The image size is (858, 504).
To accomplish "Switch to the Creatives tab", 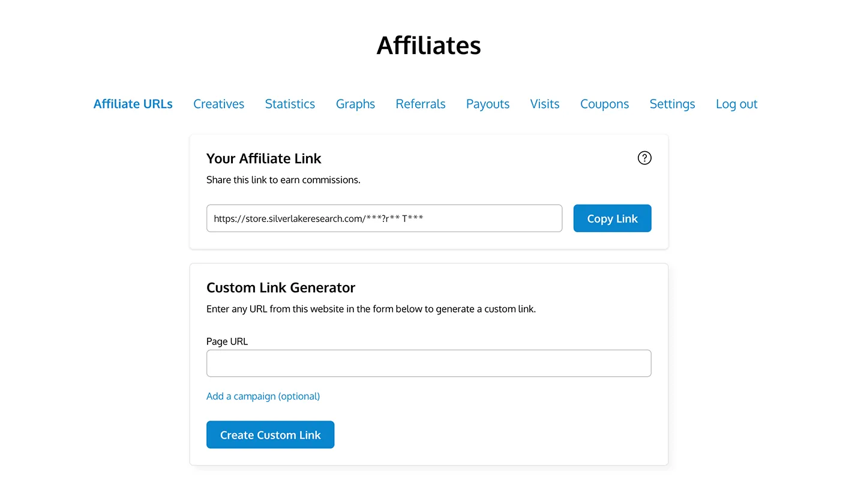I will tap(219, 104).
